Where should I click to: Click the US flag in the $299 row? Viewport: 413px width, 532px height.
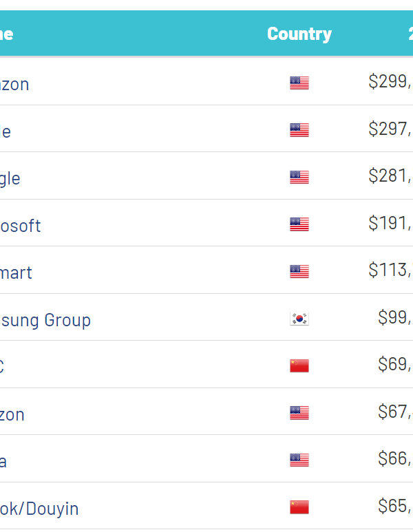tap(299, 83)
